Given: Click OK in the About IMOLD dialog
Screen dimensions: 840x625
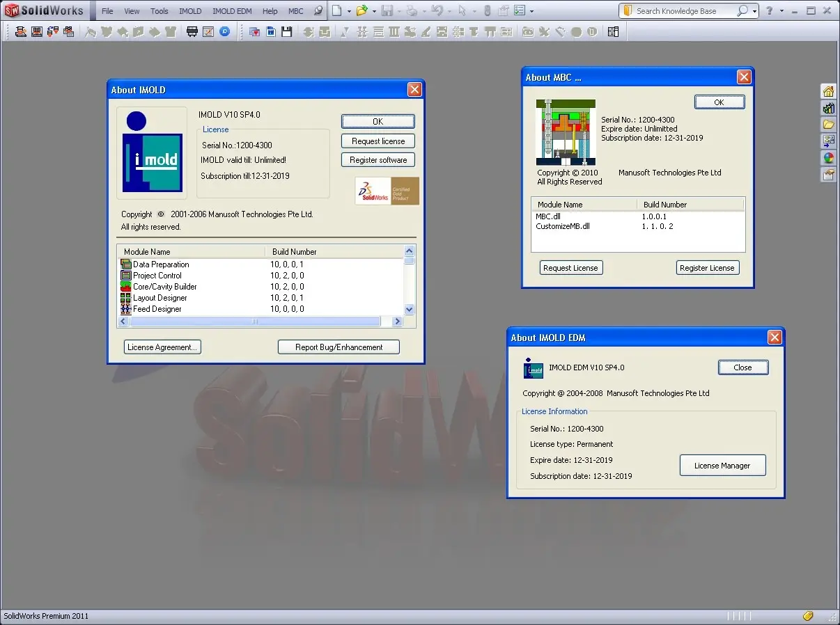Looking at the screenshot, I should 378,121.
